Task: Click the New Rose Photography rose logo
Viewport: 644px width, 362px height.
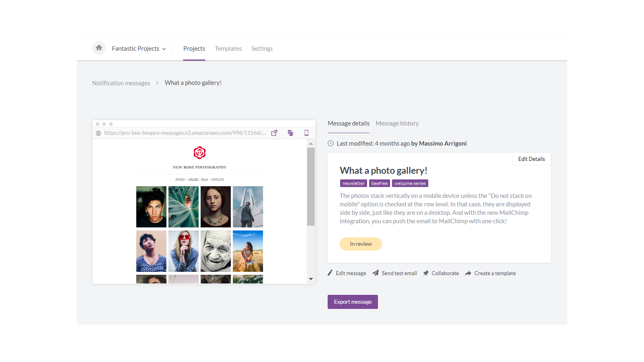Action: point(200,153)
